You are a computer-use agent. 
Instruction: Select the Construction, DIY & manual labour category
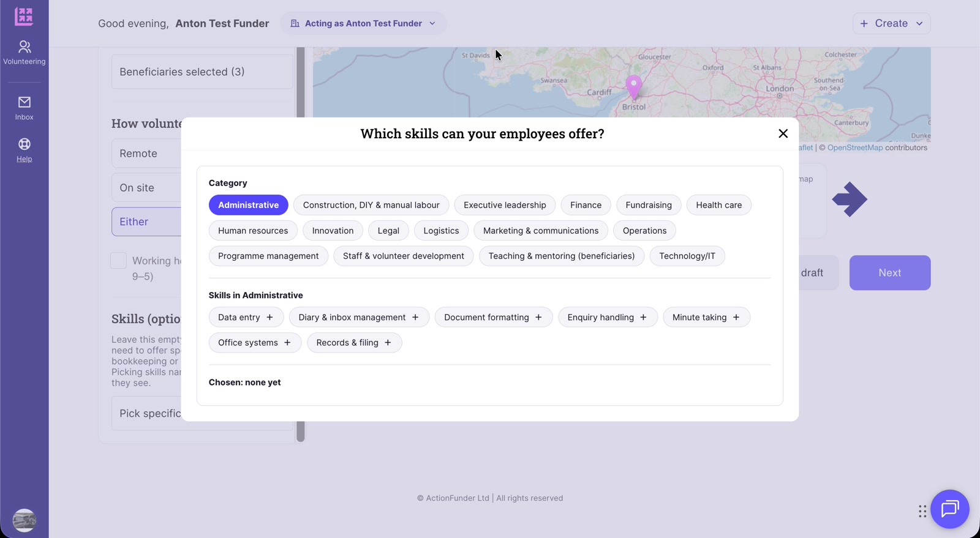coord(371,205)
